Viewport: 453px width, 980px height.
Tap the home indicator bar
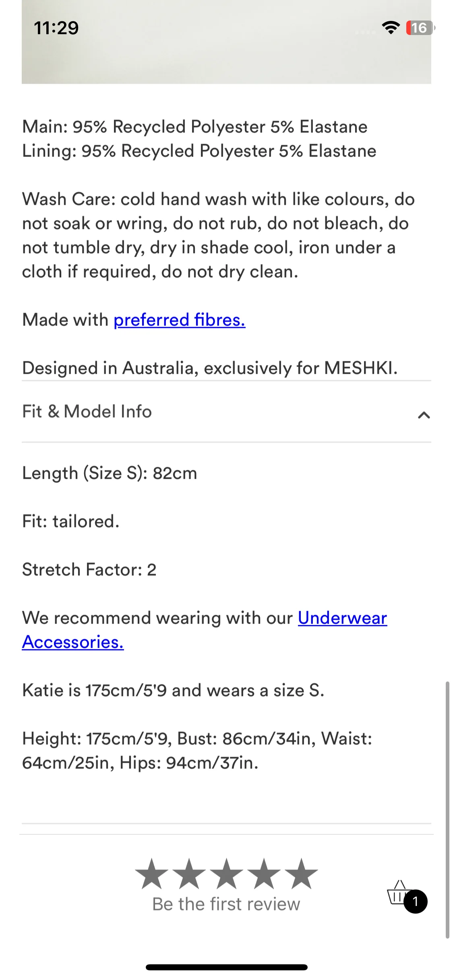[x=227, y=967]
